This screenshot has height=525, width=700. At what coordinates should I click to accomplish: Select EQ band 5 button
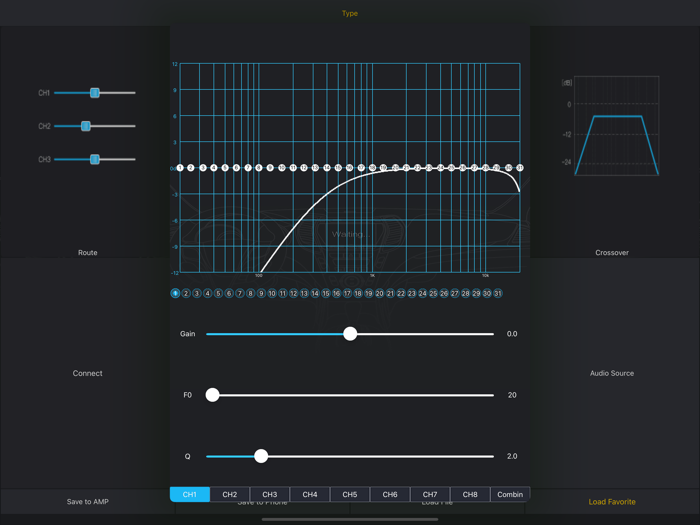[218, 293]
